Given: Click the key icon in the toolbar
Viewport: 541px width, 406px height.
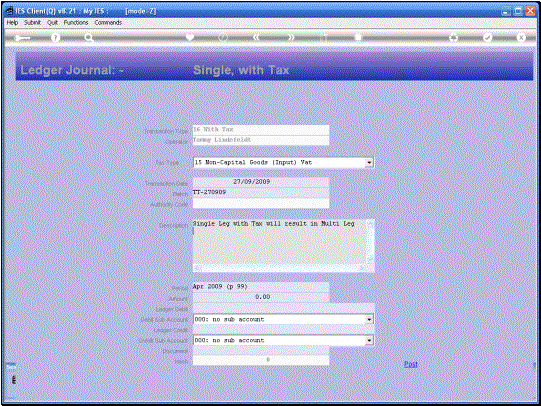Looking at the screenshot, I should click(22, 38).
